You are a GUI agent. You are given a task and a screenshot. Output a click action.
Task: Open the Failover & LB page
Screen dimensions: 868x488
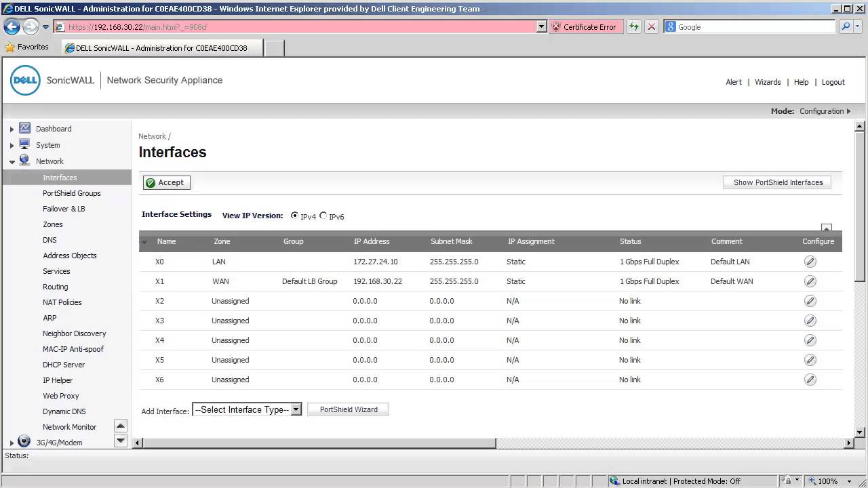tap(64, 209)
